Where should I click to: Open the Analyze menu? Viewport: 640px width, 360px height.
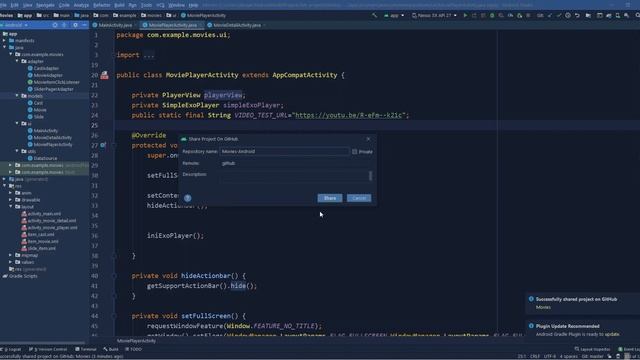point(81,5)
